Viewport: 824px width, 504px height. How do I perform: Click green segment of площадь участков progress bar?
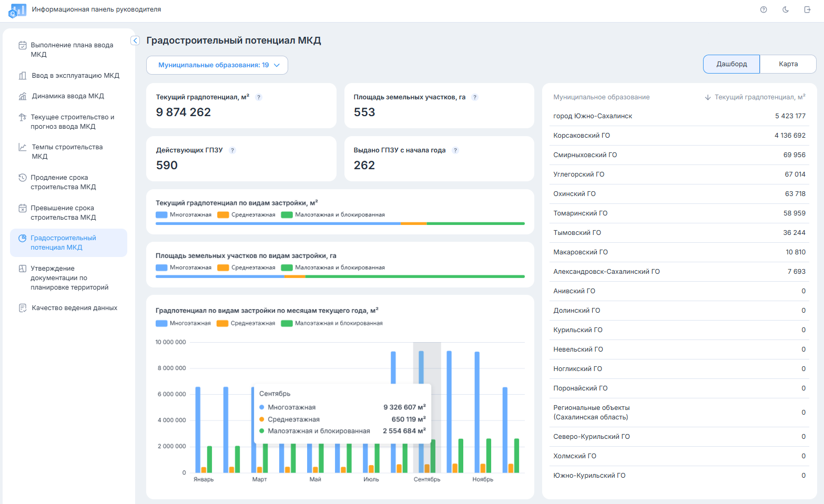415,276
